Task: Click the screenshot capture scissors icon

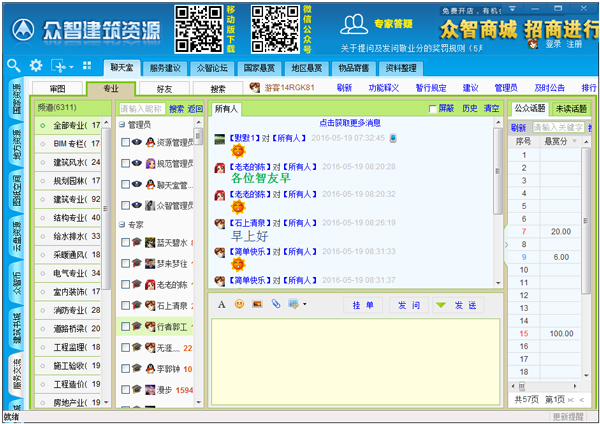Action: pos(59,66)
